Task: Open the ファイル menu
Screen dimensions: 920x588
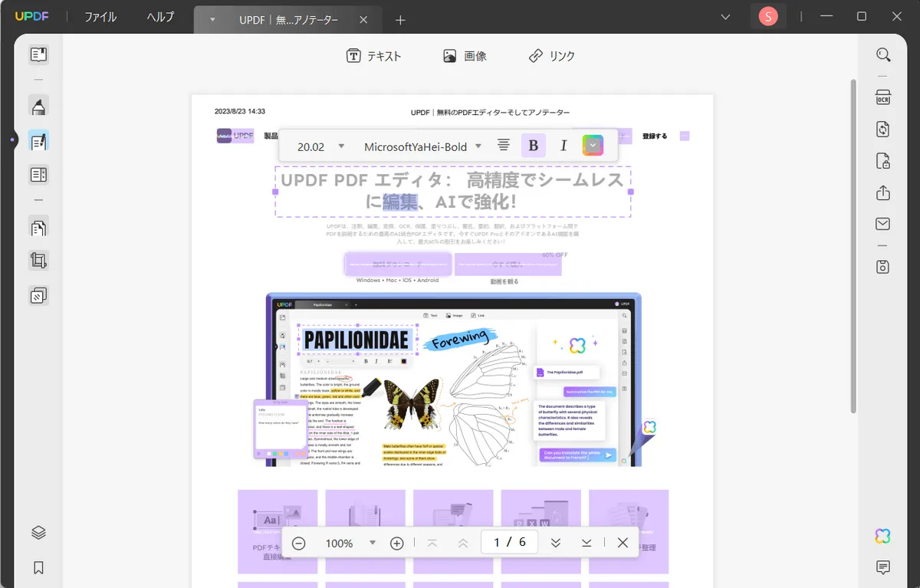Action: tap(100, 17)
